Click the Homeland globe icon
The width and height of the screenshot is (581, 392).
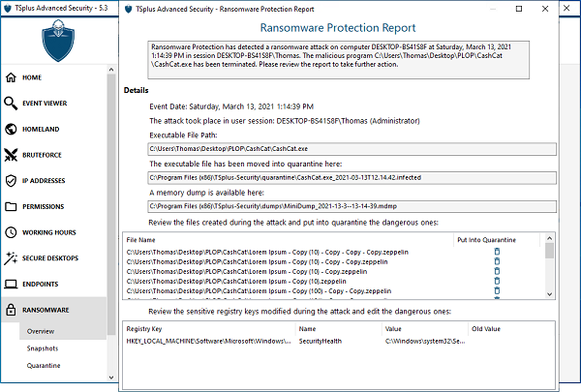pos(11,129)
